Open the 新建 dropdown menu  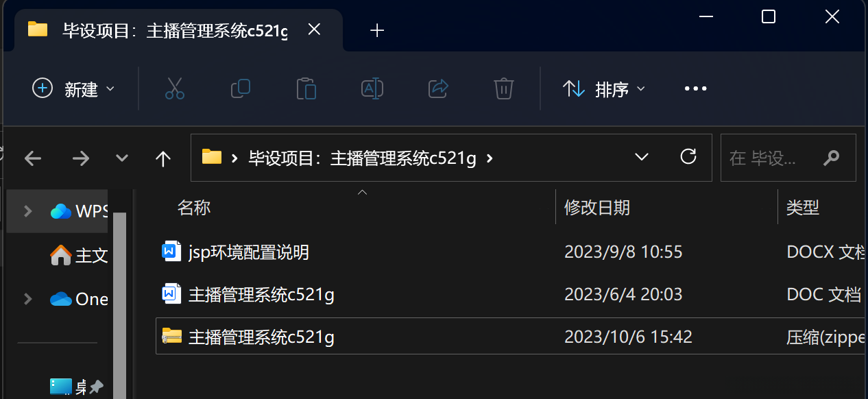pos(73,88)
